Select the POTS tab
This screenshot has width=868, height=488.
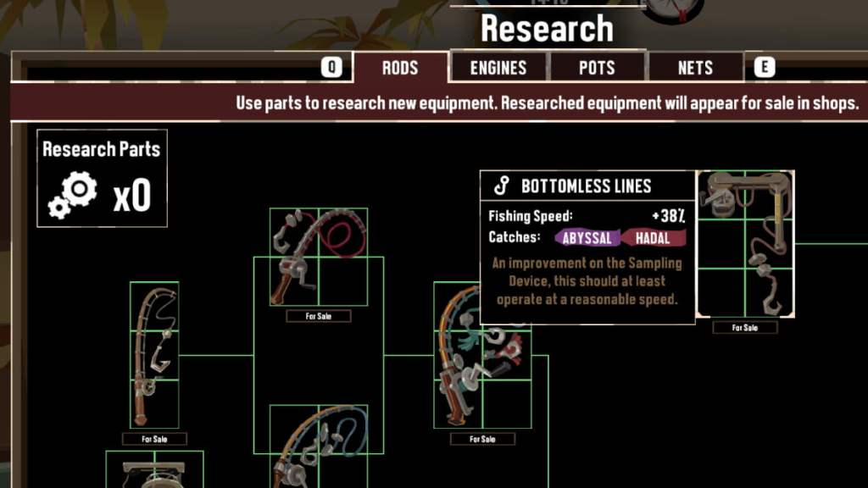coord(597,68)
